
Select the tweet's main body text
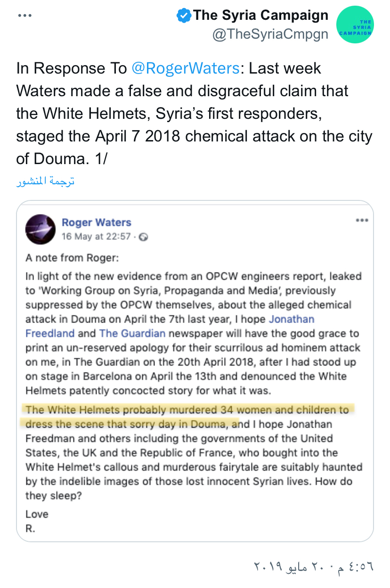pos(194,114)
